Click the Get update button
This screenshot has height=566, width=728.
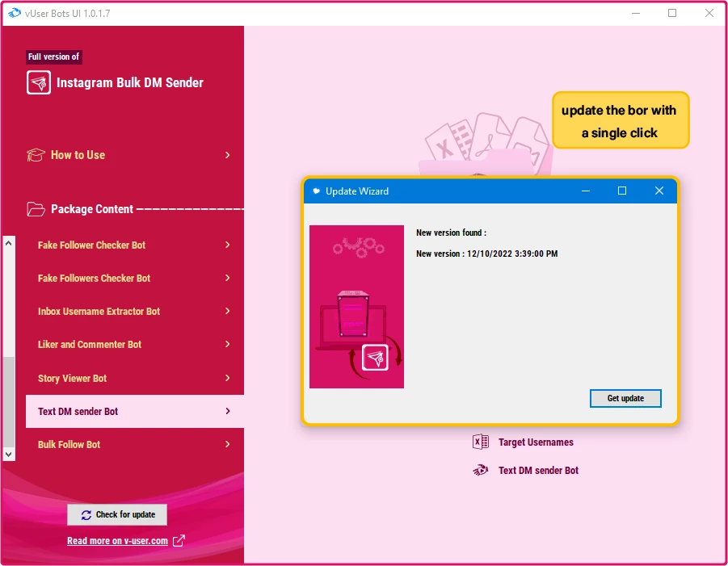[625, 398]
